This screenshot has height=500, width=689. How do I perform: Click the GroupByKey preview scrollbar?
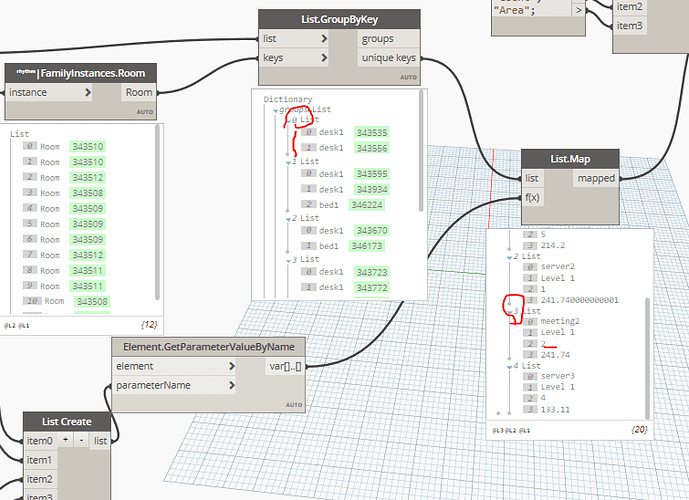(x=421, y=151)
